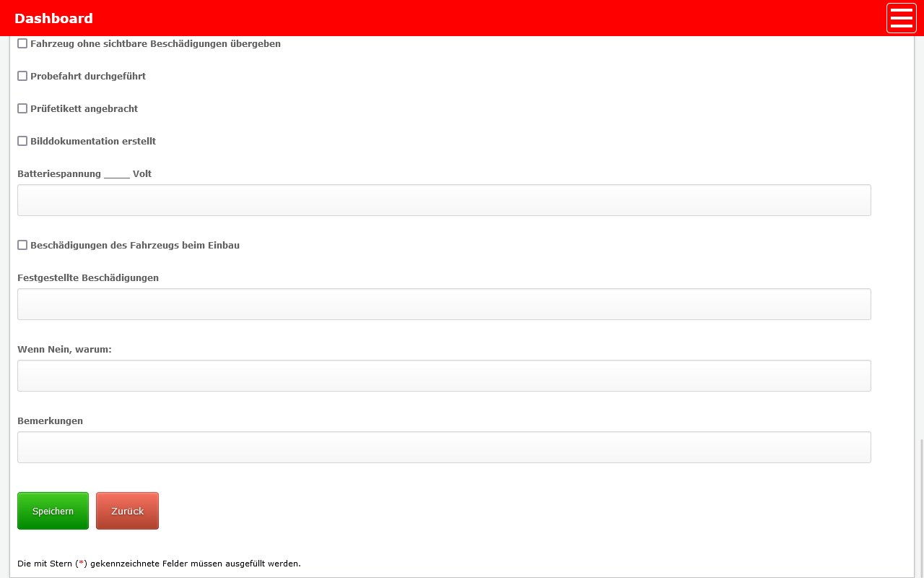Enable the 'Probefahrt durchgeführt' checkbox
Image resolution: width=924 pixels, height=578 pixels.
click(x=22, y=76)
